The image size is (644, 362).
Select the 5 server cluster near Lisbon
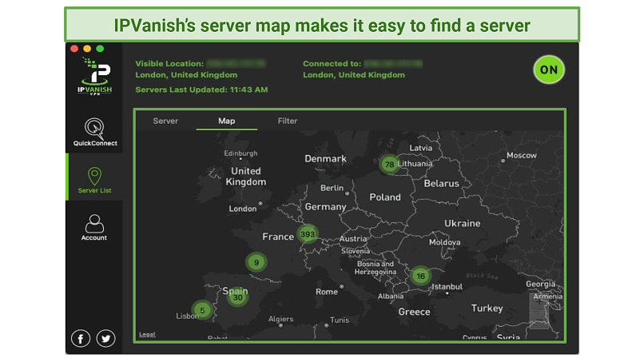coord(202,310)
